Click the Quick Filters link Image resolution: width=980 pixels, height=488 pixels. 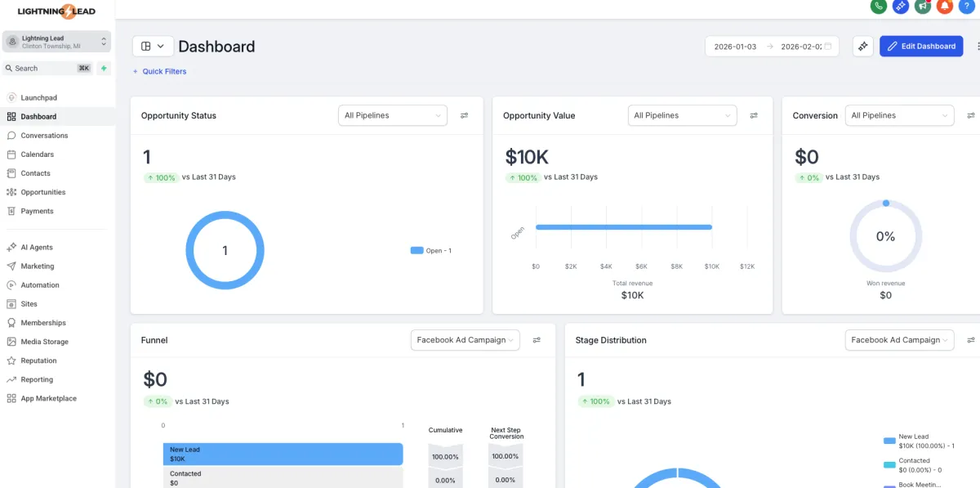[x=160, y=72]
